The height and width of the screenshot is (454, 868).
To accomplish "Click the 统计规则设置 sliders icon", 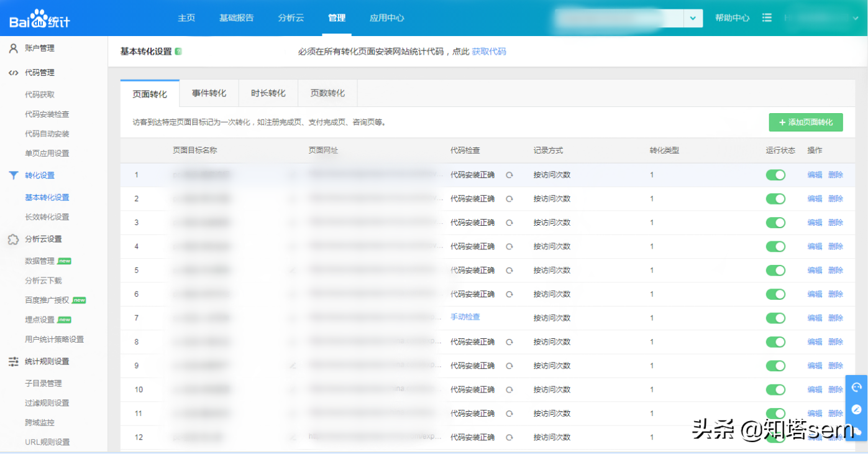I will pos(13,361).
